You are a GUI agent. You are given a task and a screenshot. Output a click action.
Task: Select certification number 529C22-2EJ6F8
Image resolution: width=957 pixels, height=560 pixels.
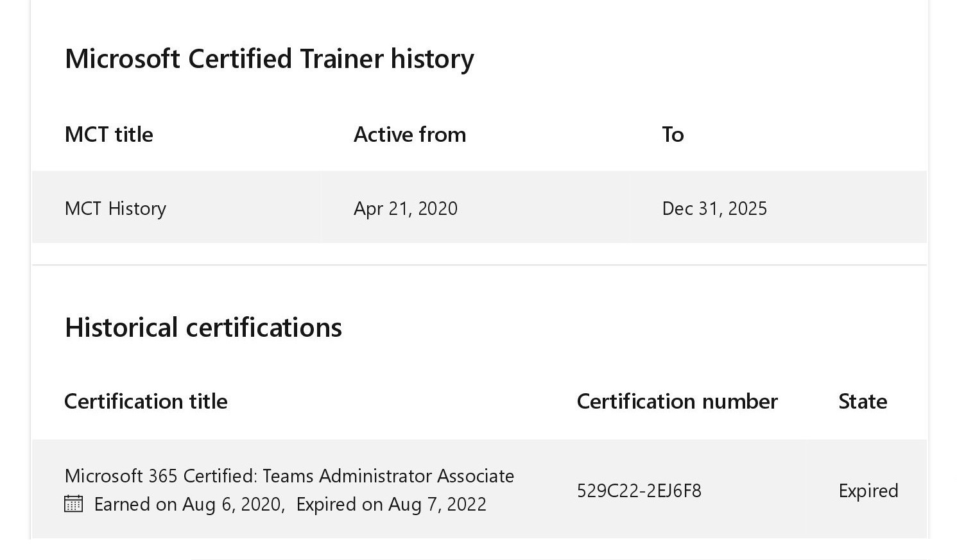639,491
